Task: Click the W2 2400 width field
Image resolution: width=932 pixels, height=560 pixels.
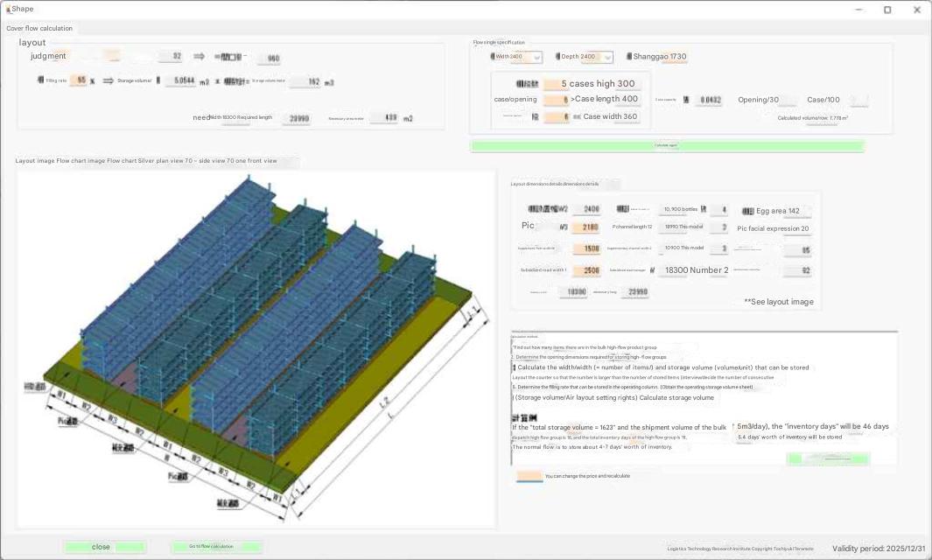Action: (591, 210)
